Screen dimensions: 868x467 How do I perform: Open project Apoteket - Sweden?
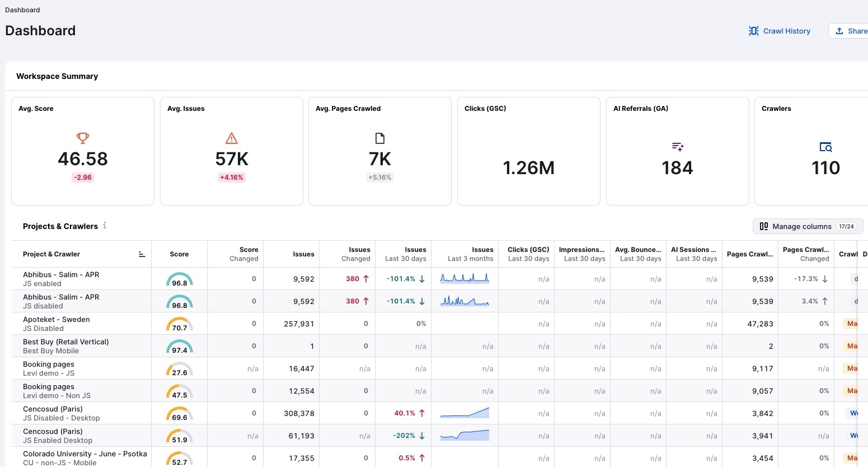coord(57,324)
